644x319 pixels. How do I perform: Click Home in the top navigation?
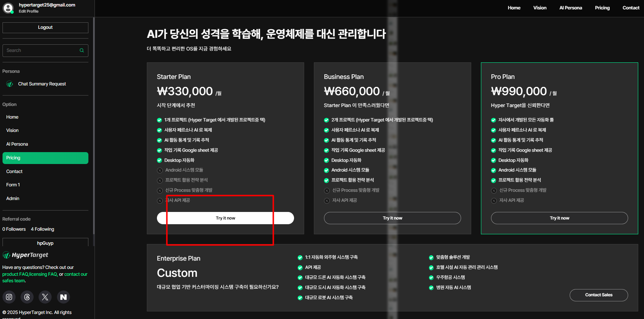coord(514,8)
